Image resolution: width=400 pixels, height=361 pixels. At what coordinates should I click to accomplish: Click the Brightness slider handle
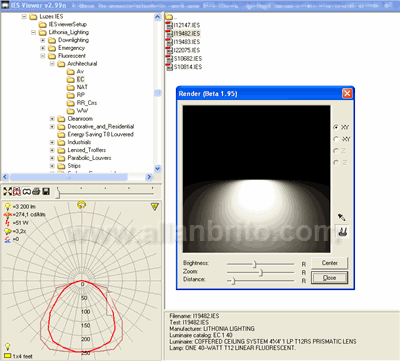pos(255,264)
